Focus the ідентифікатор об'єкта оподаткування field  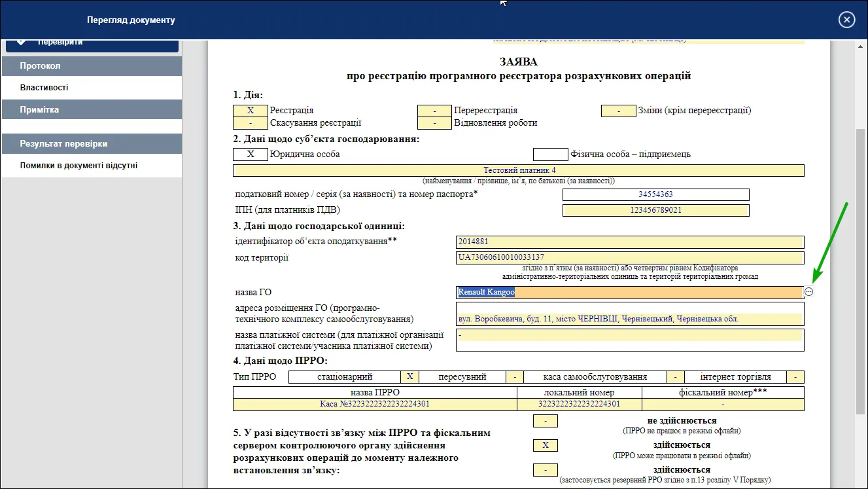pos(630,242)
